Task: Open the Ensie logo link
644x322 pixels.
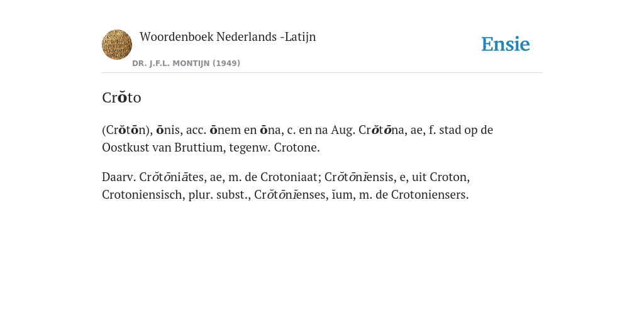Action: [x=506, y=44]
